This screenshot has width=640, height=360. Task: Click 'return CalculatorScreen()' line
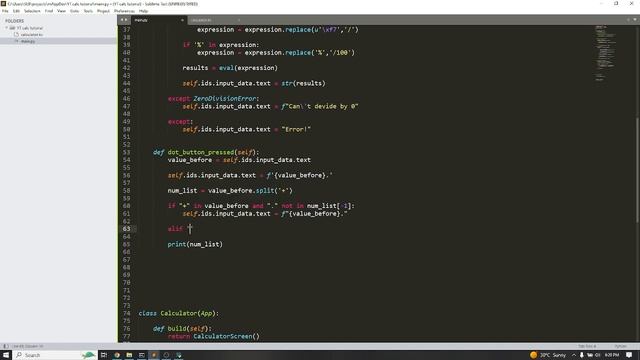pos(213,336)
